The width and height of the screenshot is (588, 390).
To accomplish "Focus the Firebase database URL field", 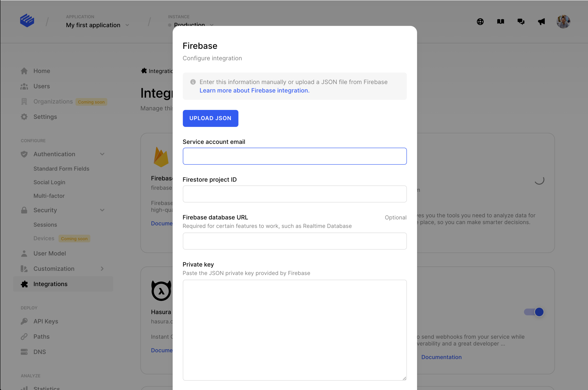I will coord(295,241).
